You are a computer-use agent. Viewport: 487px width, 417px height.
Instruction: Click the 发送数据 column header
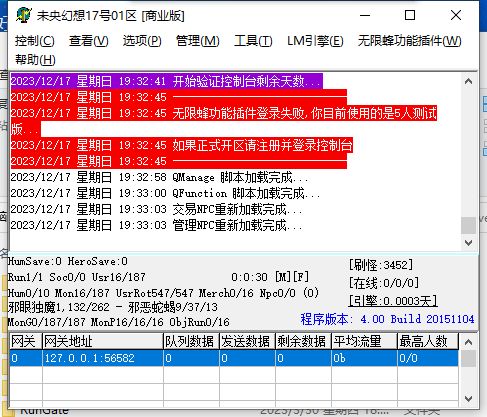247,341
